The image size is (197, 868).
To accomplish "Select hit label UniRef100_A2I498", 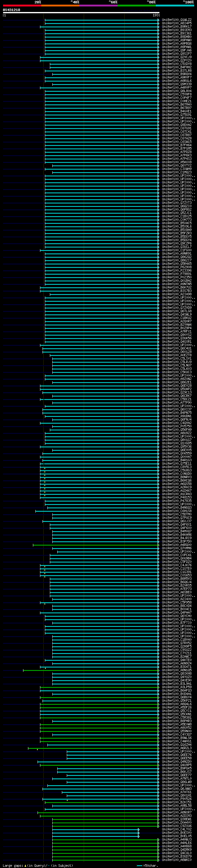I will pyautogui.click(x=176, y=294).
